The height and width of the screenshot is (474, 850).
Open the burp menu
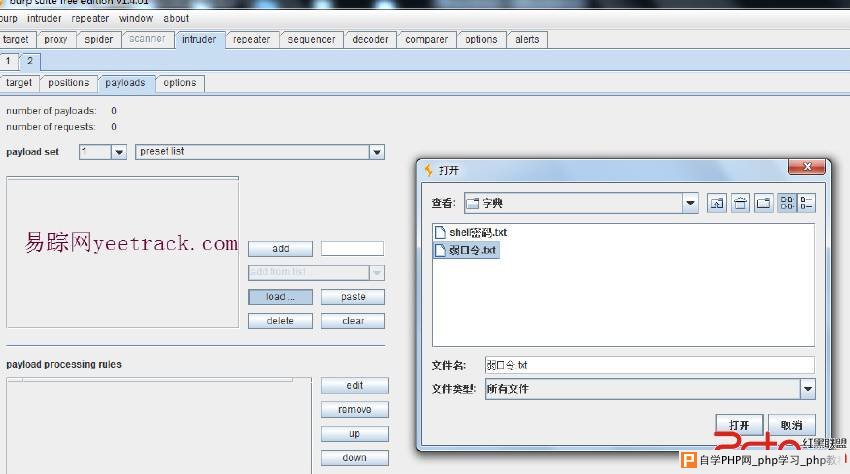pos(8,18)
